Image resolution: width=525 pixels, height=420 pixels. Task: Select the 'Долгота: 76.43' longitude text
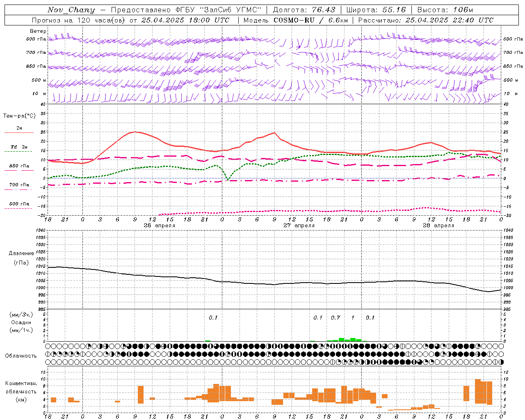pos(304,10)
